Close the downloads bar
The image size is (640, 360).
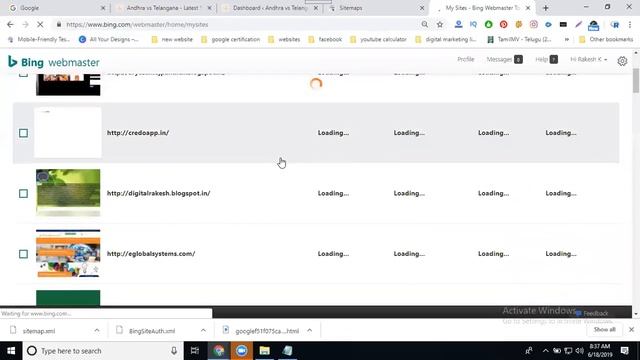pyautogui.click(x=631, y=330)
